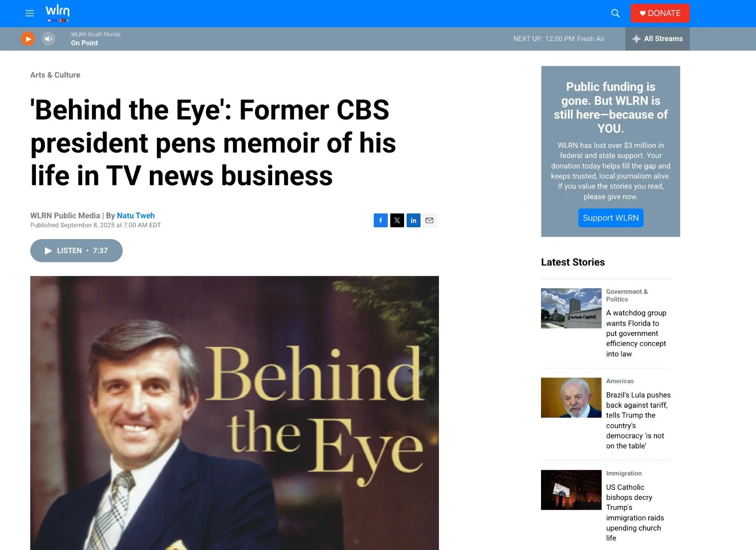Expand the All Streams panel
The image size is (756, 550).
[x=657, y=39]
